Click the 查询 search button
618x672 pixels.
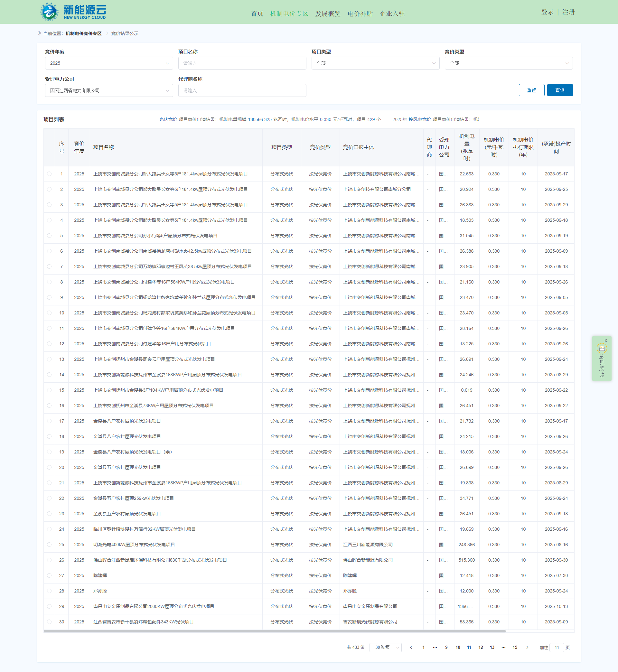click(559, 90)
